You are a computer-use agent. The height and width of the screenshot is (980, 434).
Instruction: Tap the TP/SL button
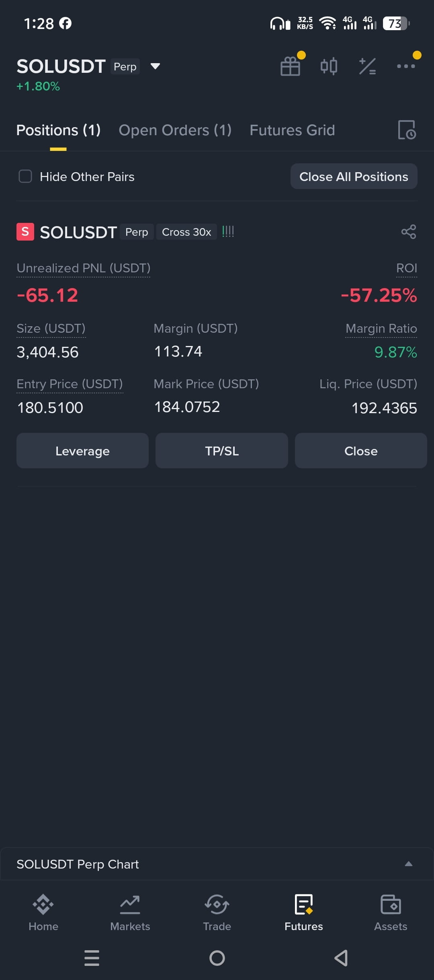(x=222, y=451)
